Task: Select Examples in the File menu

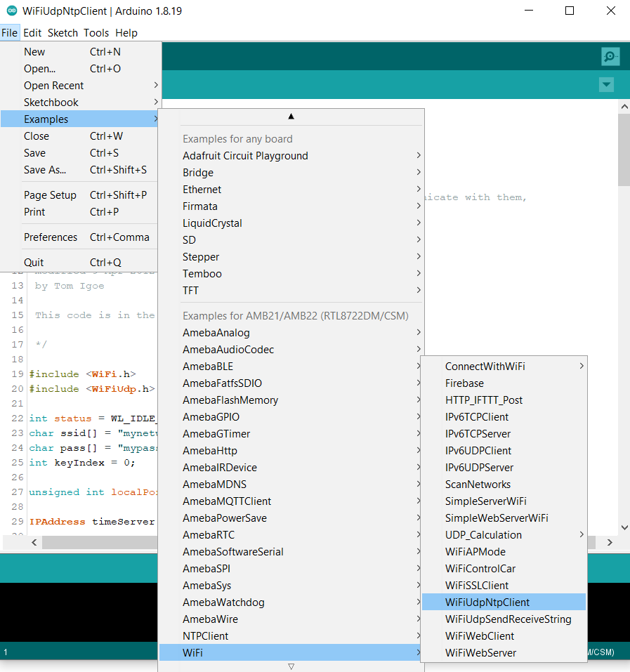Action: [80, 119]
